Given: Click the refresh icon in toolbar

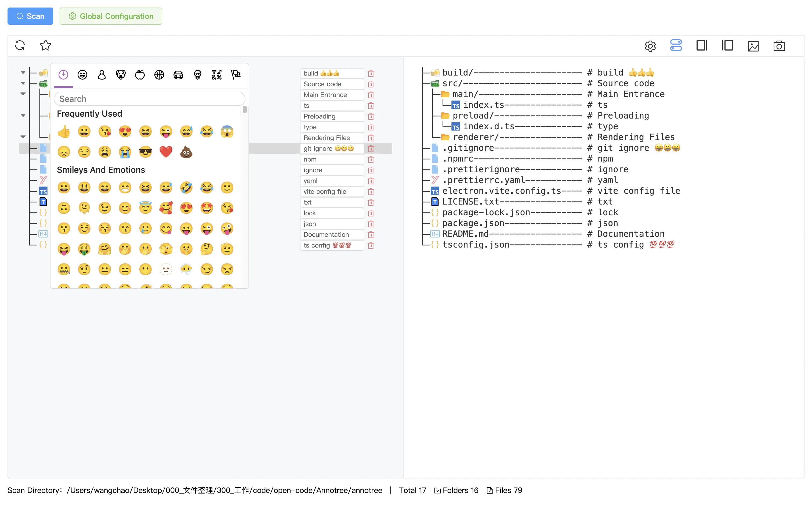Looking at the screenshot, I should pyautogui.click(x=20, y=45).
